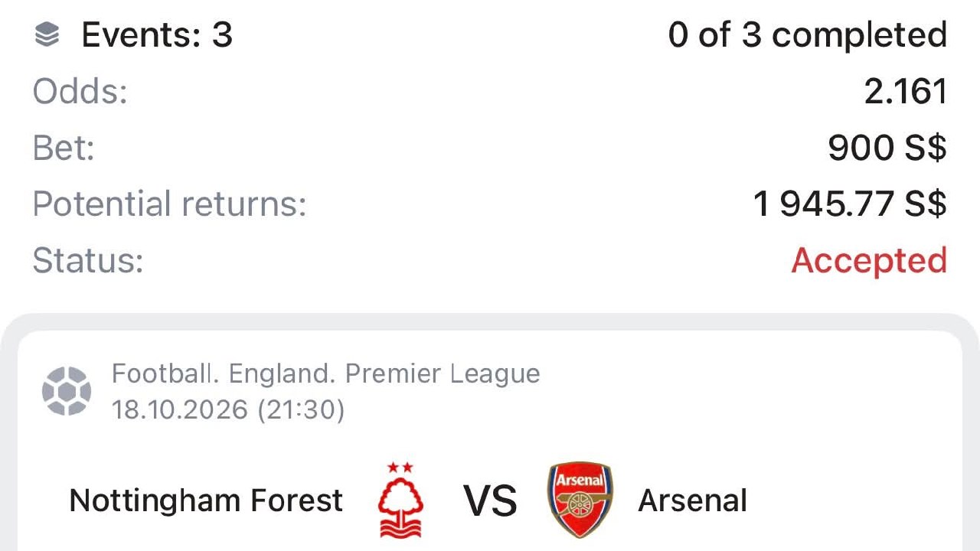980x551 pixels.
Task: Click the Potential returns label
Action: click(x=169, y=204)
